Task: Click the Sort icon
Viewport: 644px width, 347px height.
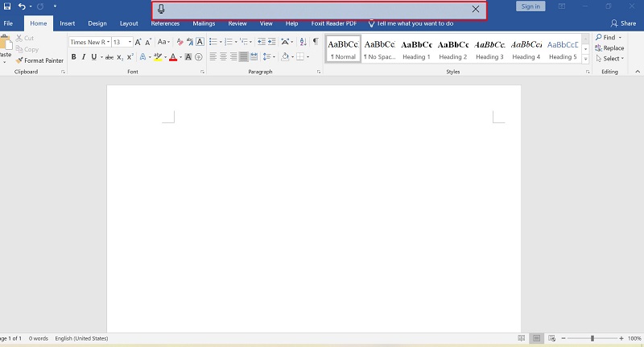Action: click(x=303, y=42)
